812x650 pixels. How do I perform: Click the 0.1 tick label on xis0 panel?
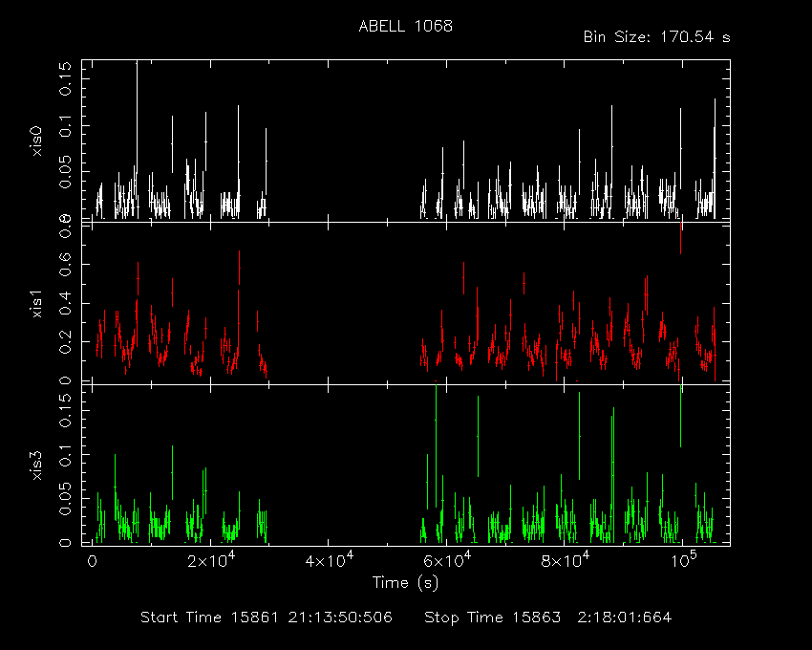point(66,125)
